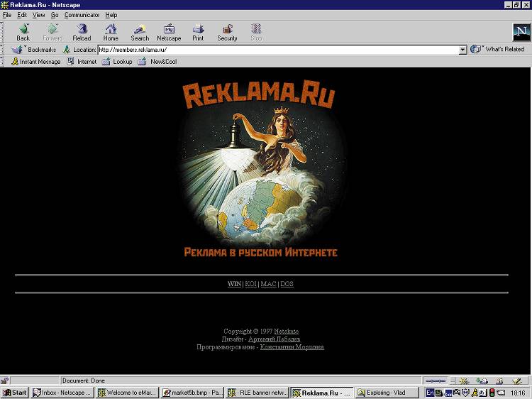This screenshot has width=532, height=399.
Task: Open the Communicator menu
Action: coord(82,15)
